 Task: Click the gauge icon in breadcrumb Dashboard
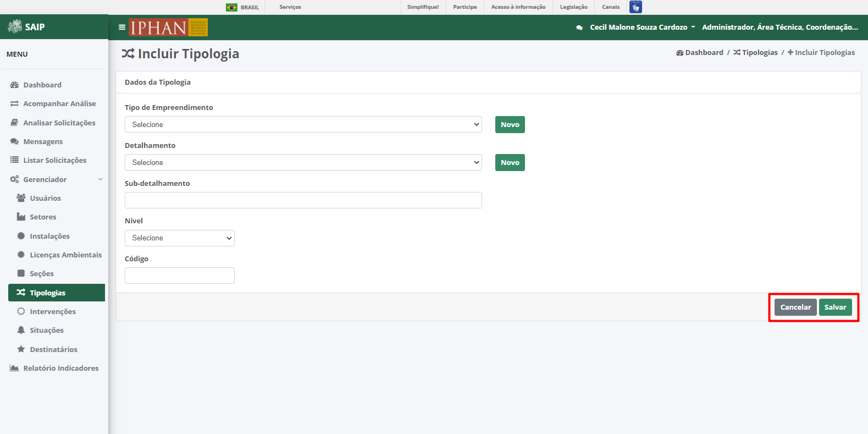click(x=680, y=53)
